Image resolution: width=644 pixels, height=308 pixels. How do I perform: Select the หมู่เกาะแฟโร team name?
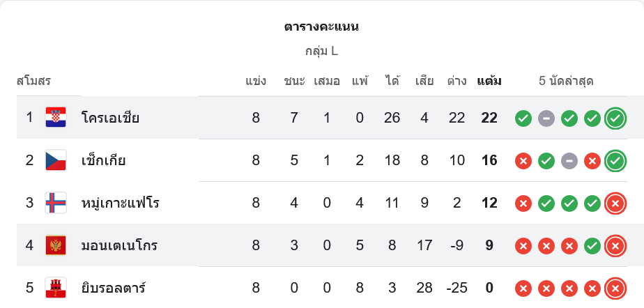point(120,203)
